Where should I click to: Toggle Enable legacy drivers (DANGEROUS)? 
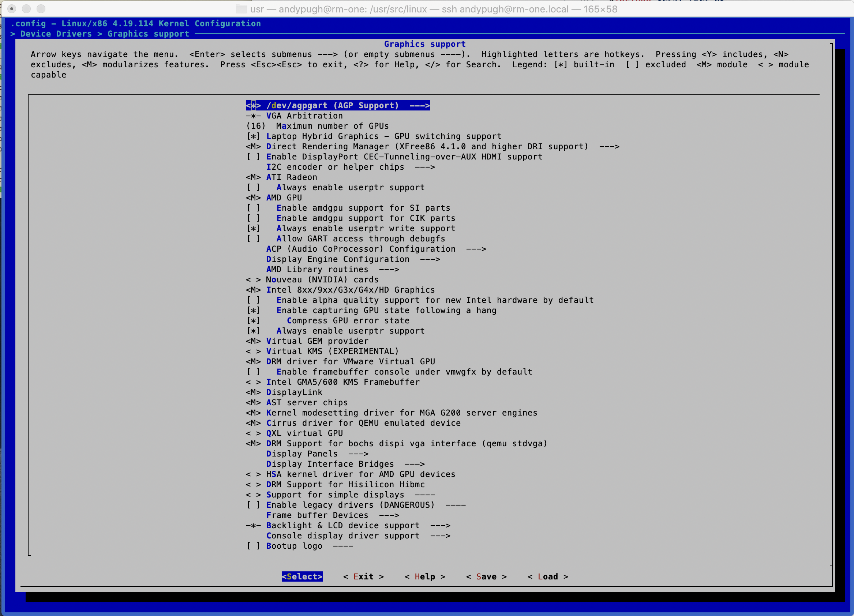356,505
